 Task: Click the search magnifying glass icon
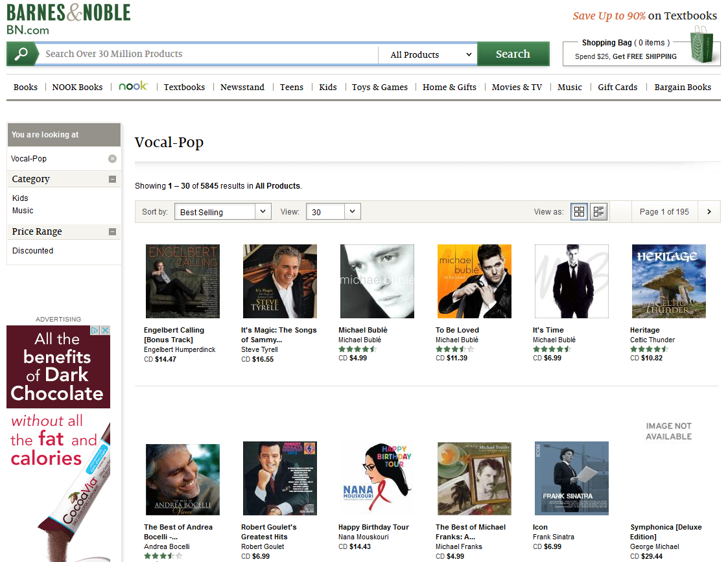[21, 54]
